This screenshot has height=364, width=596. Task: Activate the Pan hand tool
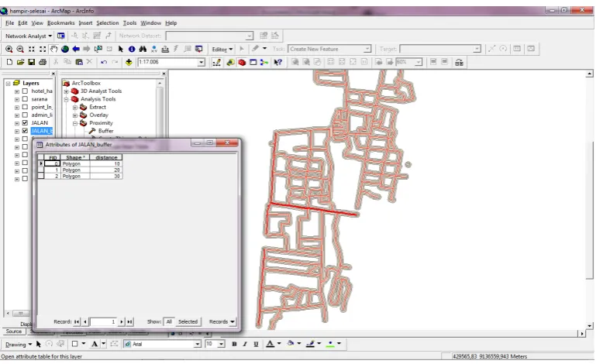point(54,49)
